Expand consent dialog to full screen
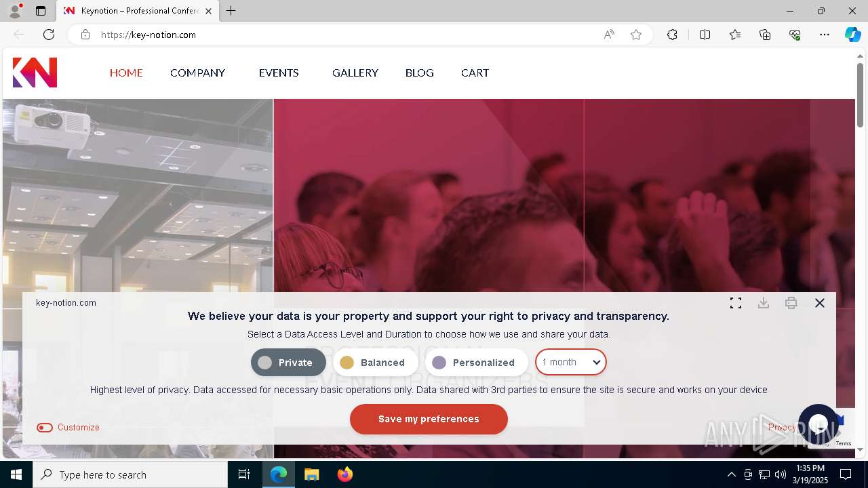The height and width of the screenshot is (488, 868). [x=736, y=303]
